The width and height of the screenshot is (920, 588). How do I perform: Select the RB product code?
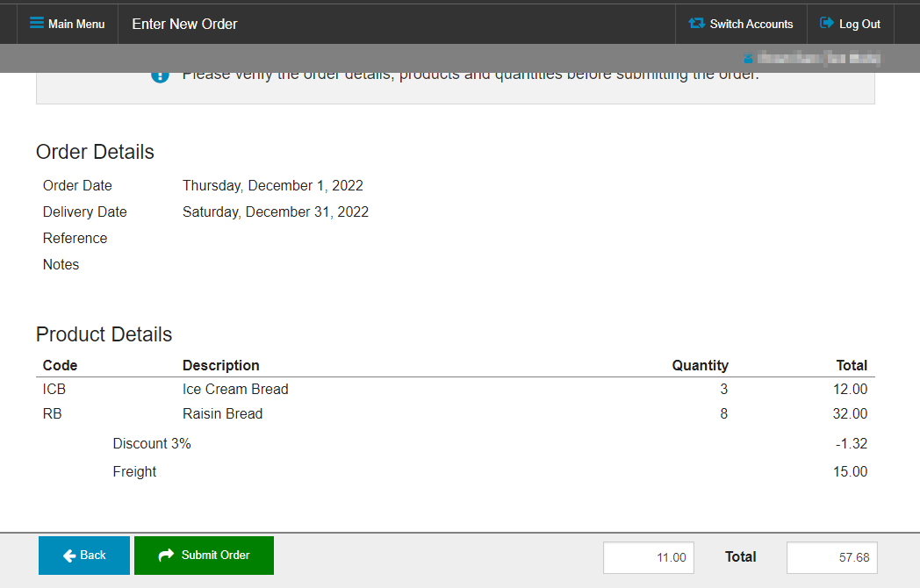[x=52, y=413]
